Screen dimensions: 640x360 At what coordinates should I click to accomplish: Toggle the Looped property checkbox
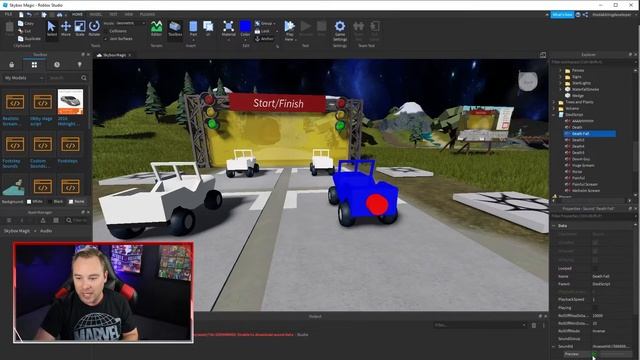[595, 268]
